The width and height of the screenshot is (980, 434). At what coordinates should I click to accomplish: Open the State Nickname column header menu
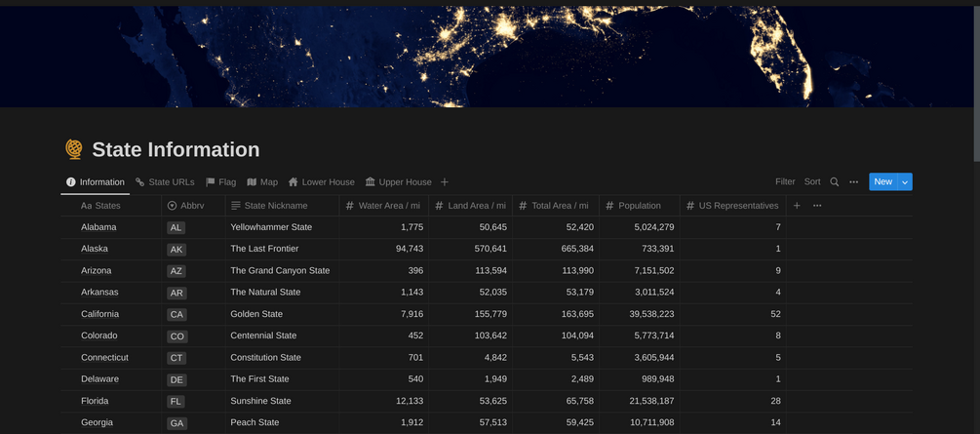coord(283,206)
